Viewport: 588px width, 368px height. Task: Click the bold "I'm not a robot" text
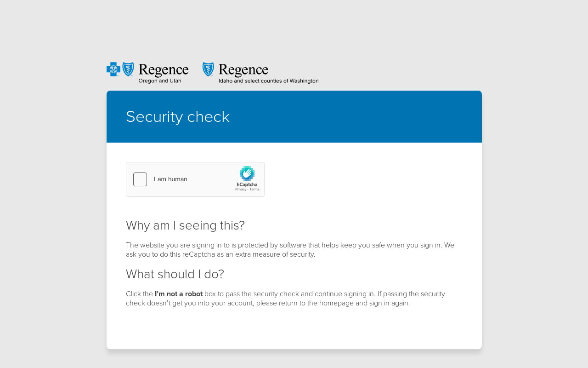pos(179,294)
